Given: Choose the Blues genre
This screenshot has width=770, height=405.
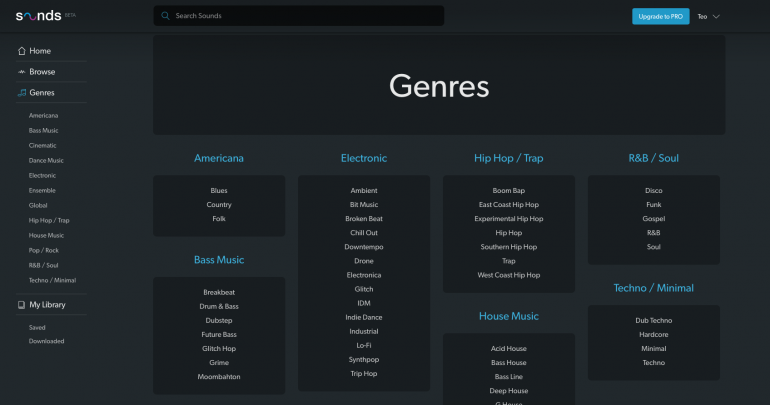Looking at the screenshot, I should [x=219, y=190].
